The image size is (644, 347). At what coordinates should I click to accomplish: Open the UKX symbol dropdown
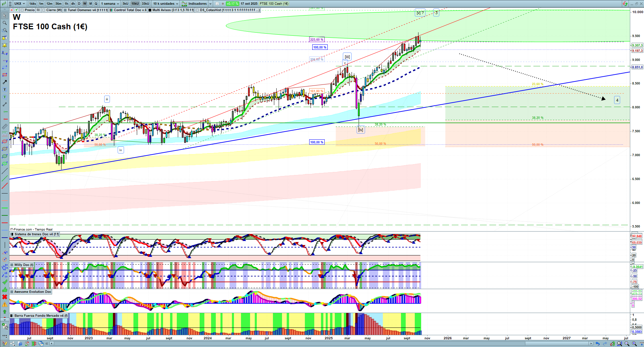click(x=19, y=4)
